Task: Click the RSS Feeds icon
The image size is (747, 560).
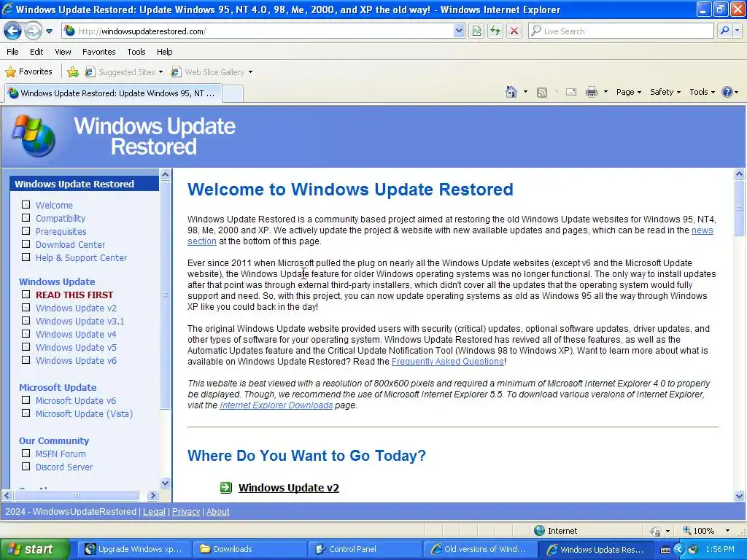Action: (542, 93)
